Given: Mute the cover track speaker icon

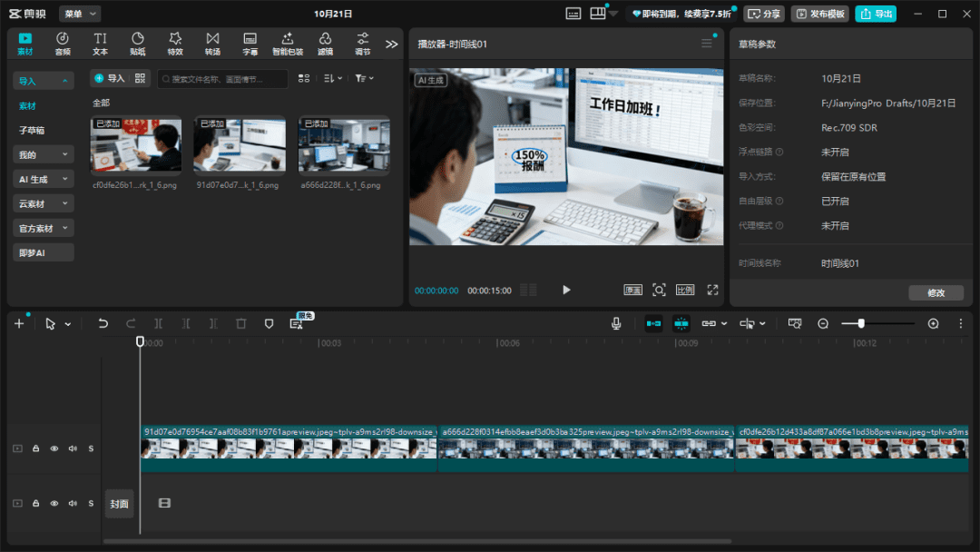Looking at the screenshot, I should [73, 503].
